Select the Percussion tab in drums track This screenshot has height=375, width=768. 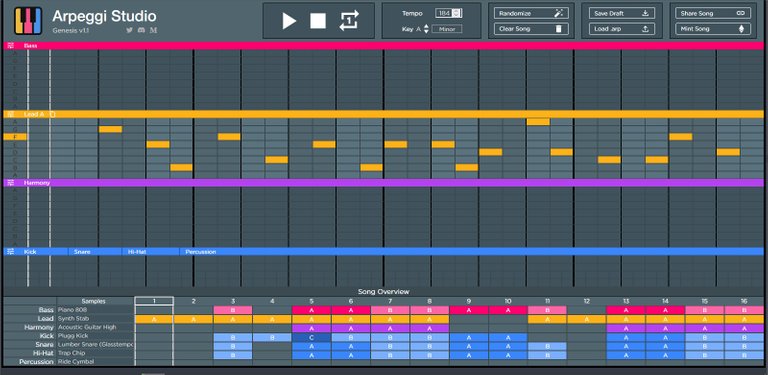click(x=201, y=252)
